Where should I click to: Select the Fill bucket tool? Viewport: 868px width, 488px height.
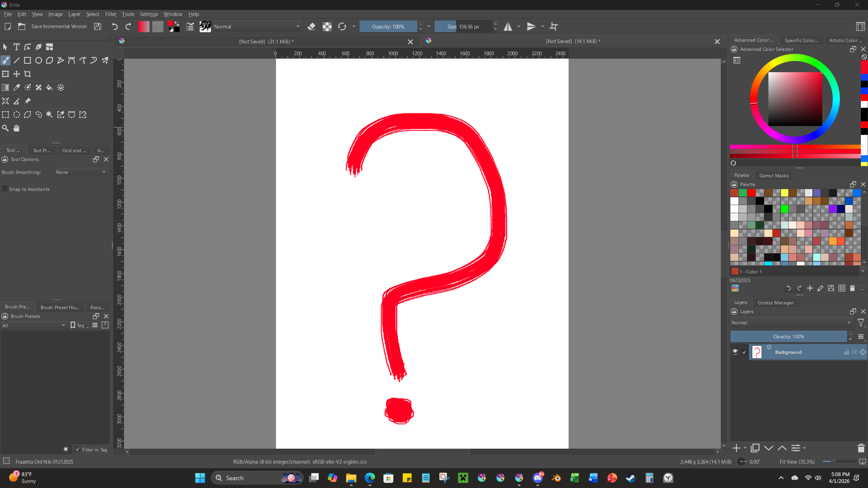tap(50, 87)
